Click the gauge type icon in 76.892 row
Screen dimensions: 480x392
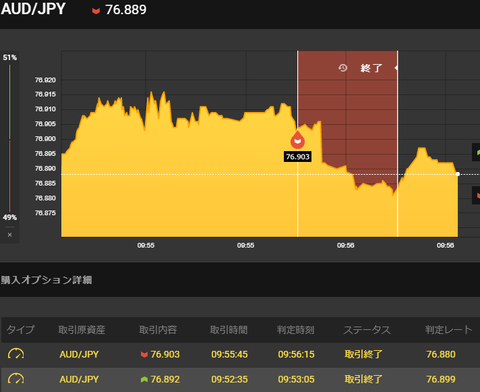(x=16, y=379)
